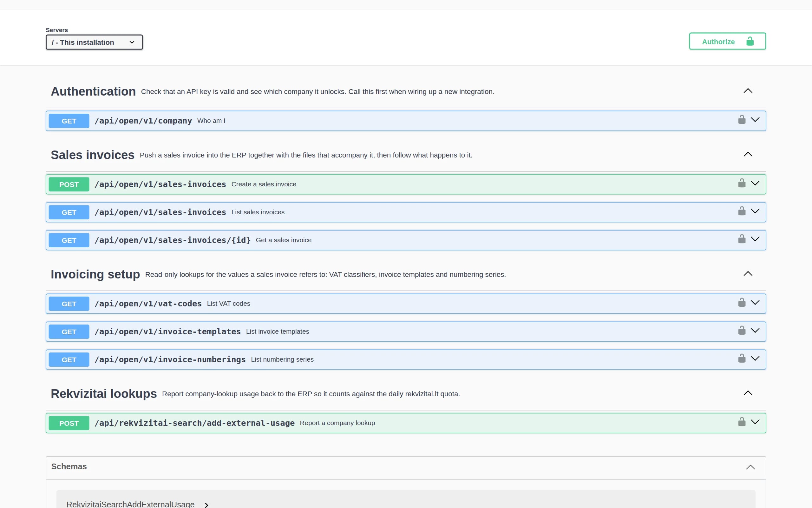
Task: Collapse the Invoicing setup section
Action: (x=748, y=274)
